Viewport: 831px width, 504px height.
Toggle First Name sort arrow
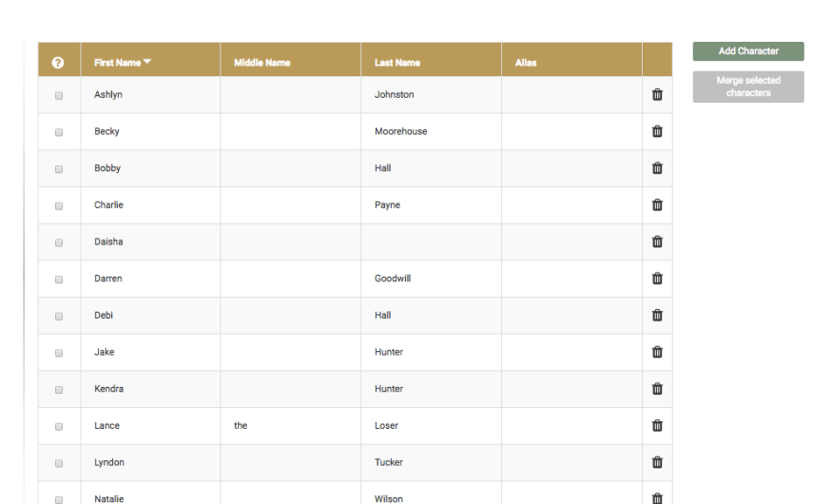pyautogui.click(x=147, y=63)
